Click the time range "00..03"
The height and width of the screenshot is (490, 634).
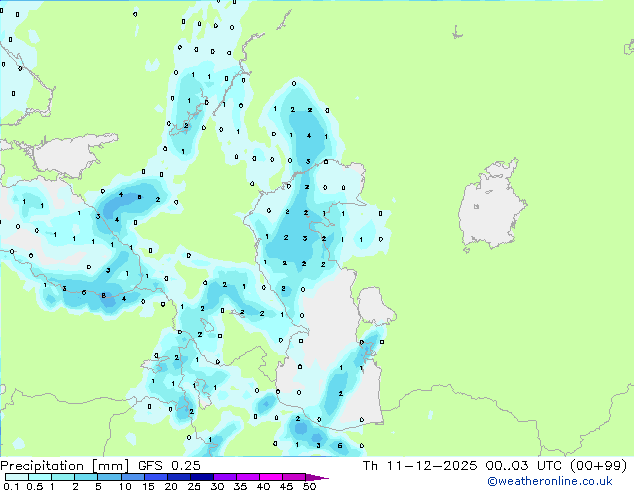pos(507,466)
